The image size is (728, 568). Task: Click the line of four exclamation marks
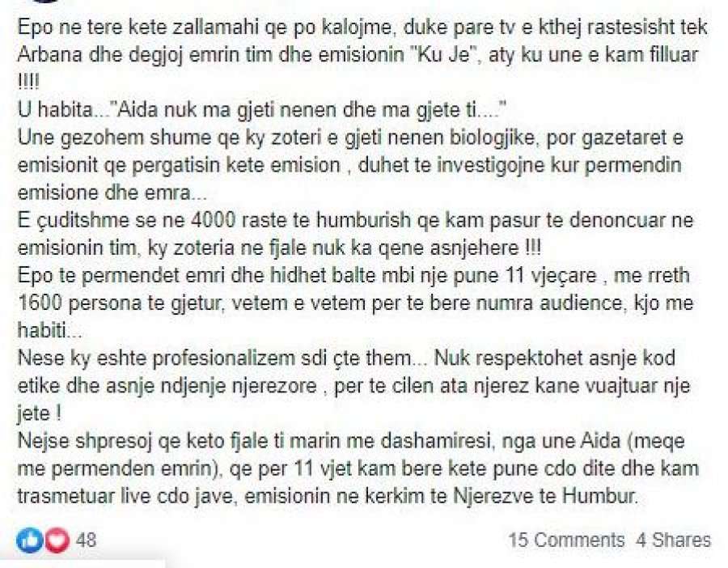coord(28,83)
